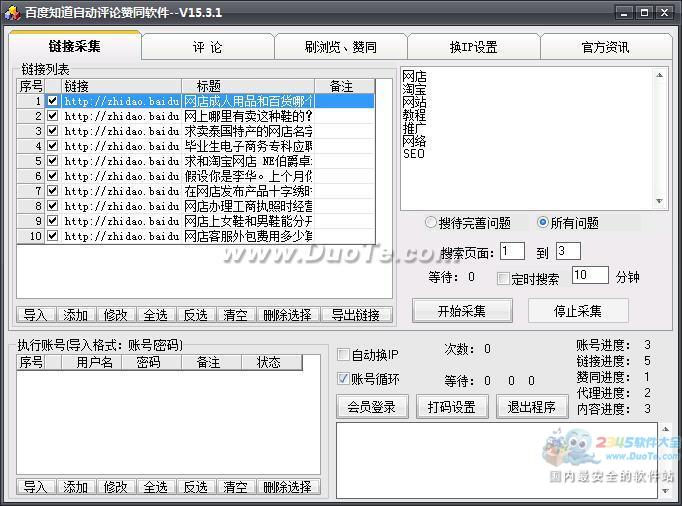The height and width of the screenshot is (506, 682).
Task: Click the search end page field
Action: (x=568, y=251)
